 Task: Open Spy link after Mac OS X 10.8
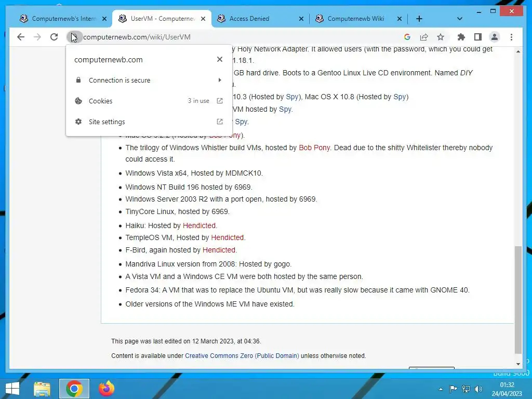pyautogui.click(x=400, y=97)
